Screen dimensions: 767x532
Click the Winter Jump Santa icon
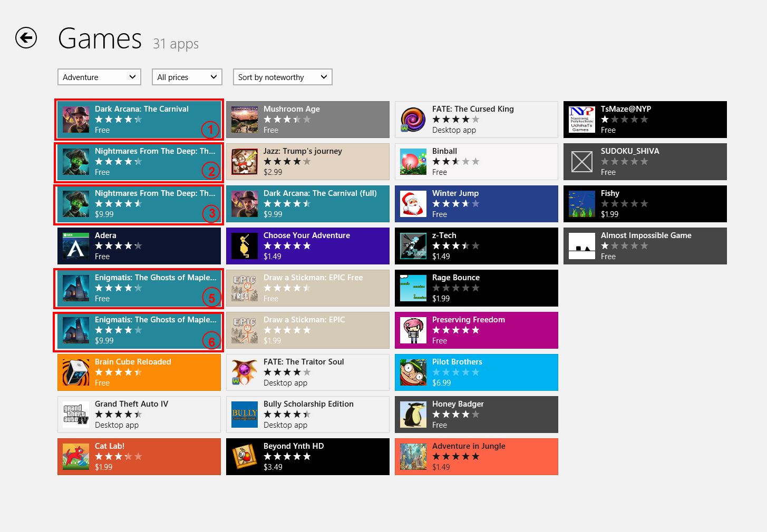coord(413,204)
